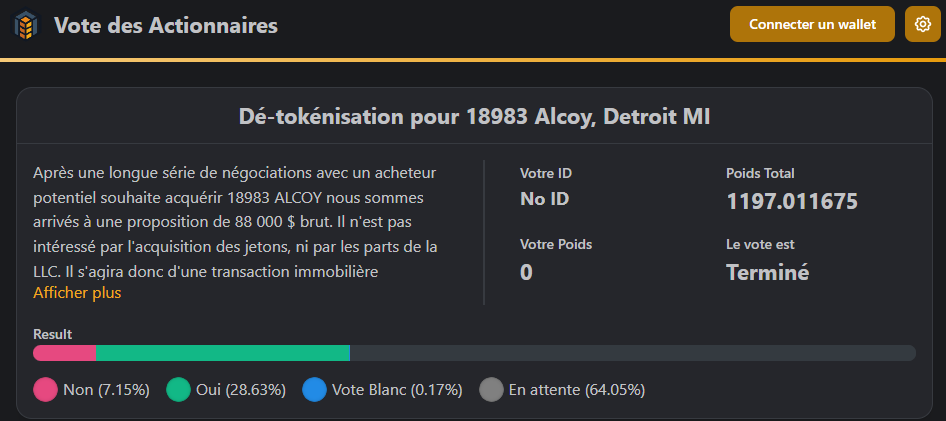Open settings via the gear icon
Viewport: 946px width, 421px height.
coord(922,25)
